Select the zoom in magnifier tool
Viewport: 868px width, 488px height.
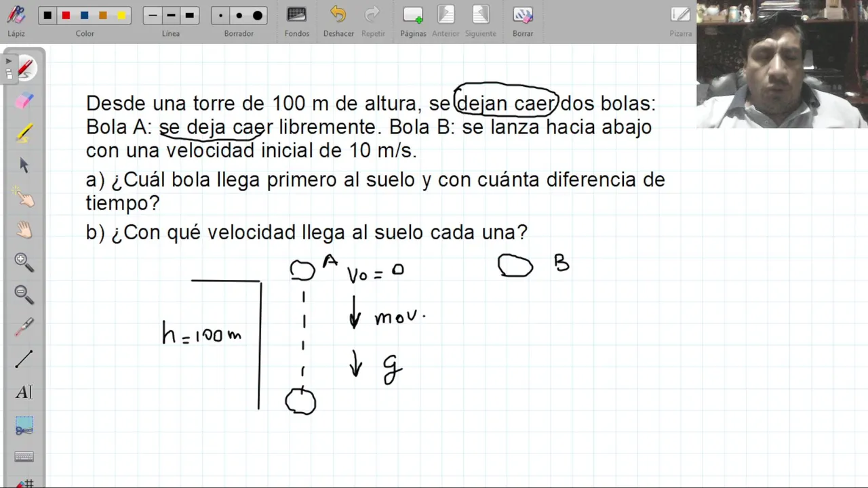pos(24,262)
